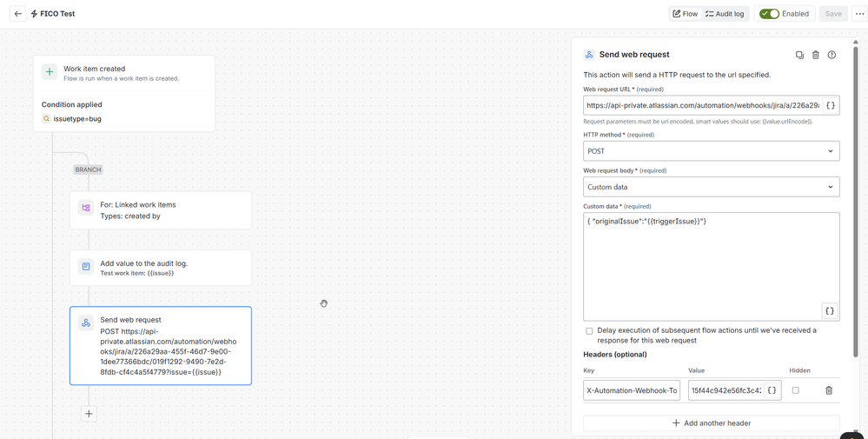Toggle the Enabled switch off
The height and width of the screenshot is (439, 868).
(769, 14)
